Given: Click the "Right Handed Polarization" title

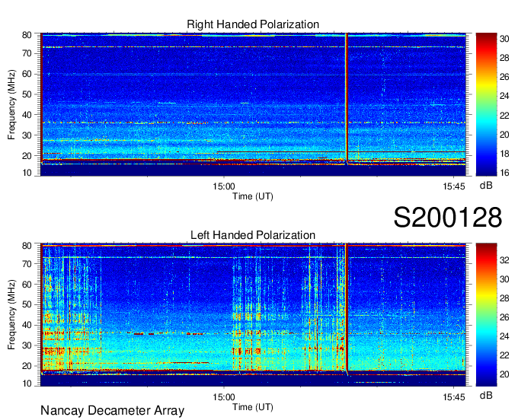Looking at the screenshot, I should click(253, 24).
